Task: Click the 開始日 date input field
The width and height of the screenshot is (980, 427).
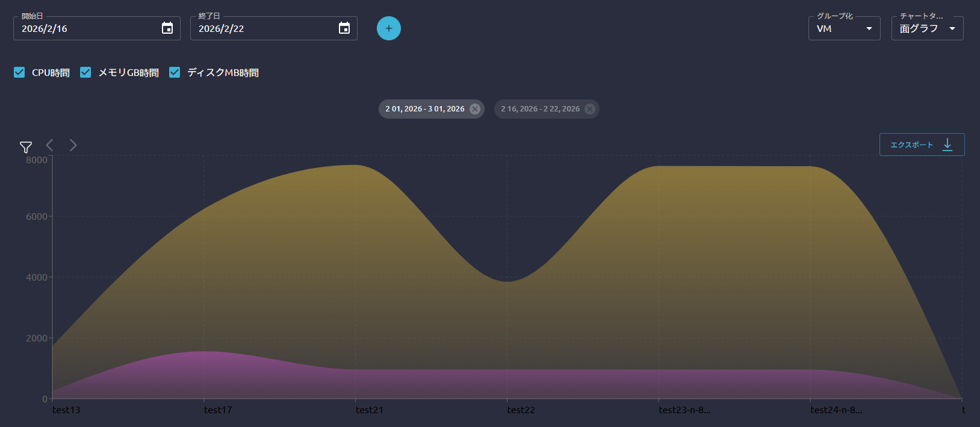Action: point(87,29)
